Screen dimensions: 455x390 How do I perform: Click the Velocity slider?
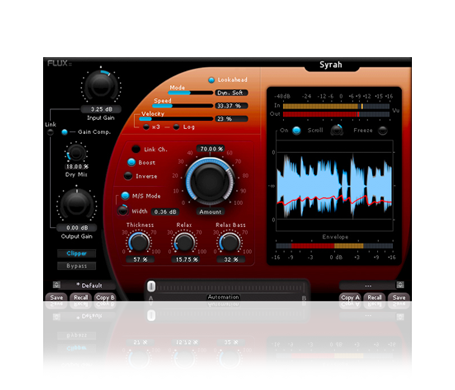click(176, 119)
